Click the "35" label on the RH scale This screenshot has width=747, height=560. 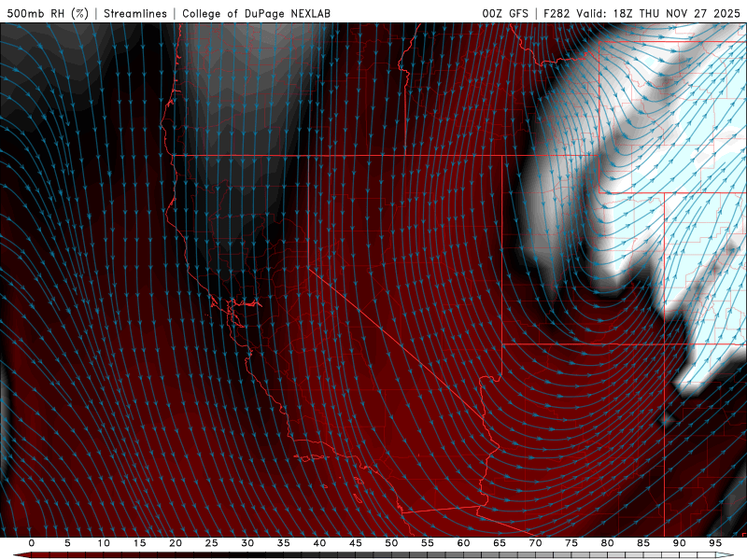(284, 543)
